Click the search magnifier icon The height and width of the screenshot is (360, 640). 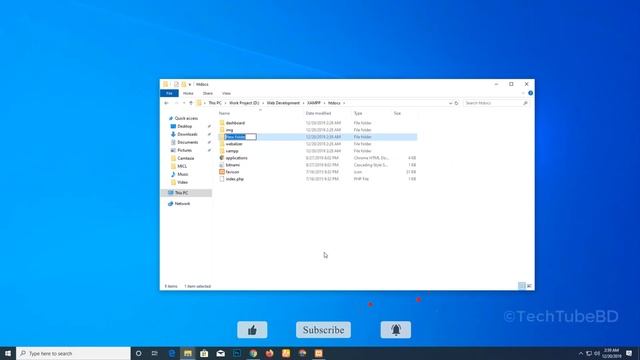(x=525, y=103)
